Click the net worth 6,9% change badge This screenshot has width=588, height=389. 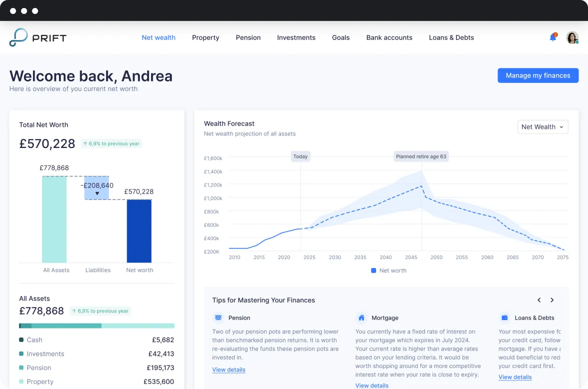click(x=111, y=143)
